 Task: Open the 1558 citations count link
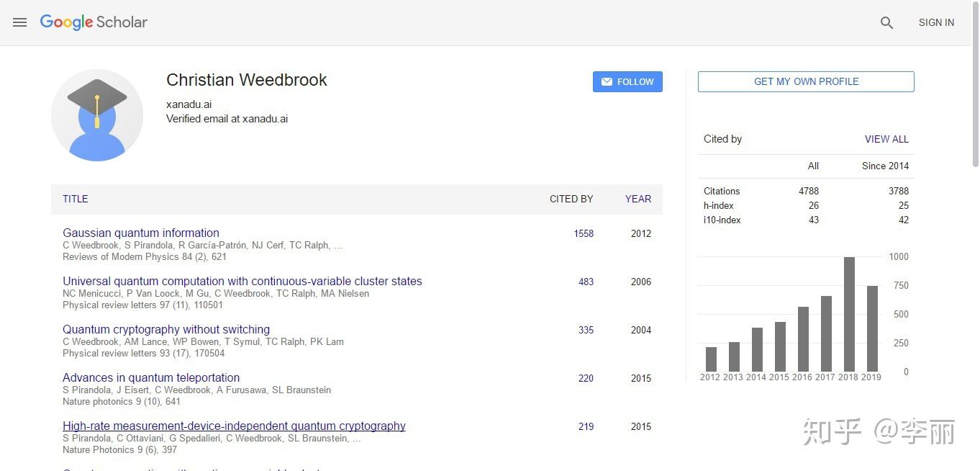pyautogui.click(x=584, y=233)
